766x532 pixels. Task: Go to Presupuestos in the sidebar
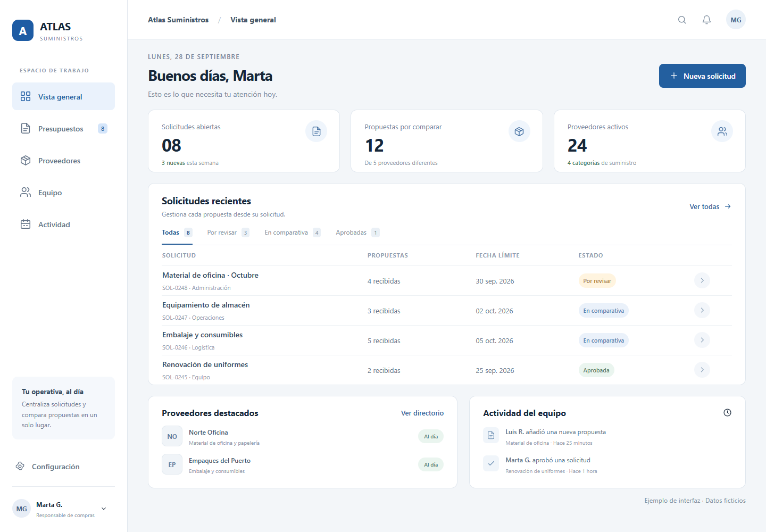point(63,128)
